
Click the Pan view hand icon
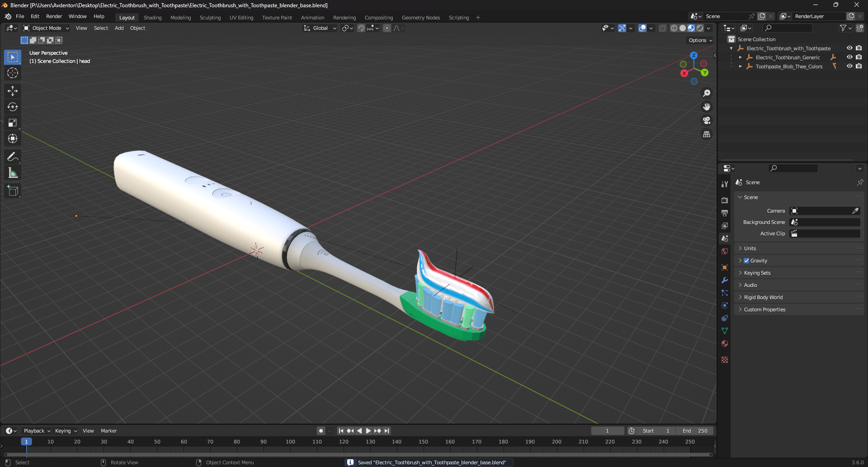[x=707, y=107]
